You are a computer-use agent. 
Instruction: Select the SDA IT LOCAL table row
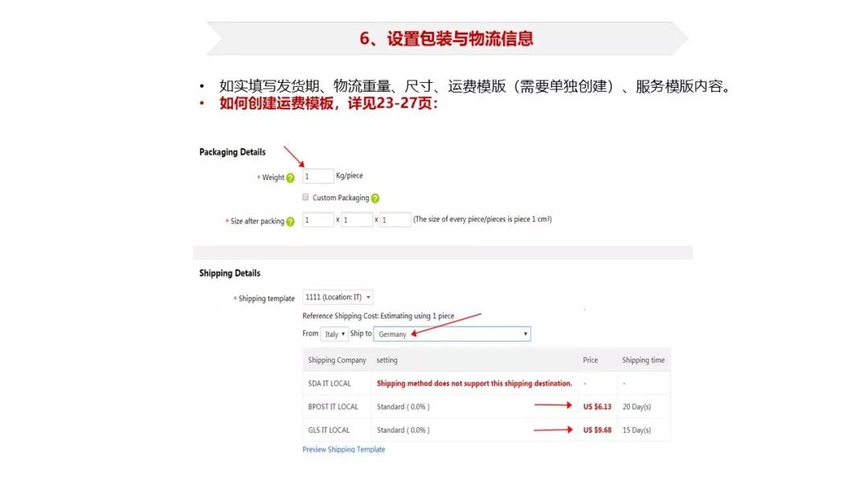[x=330, y=383]
